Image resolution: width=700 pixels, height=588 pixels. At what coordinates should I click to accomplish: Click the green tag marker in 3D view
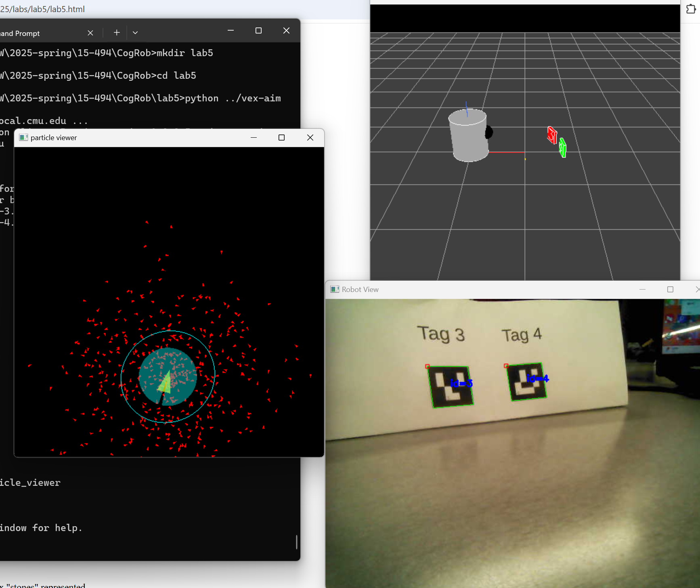[x=562, y=148]
